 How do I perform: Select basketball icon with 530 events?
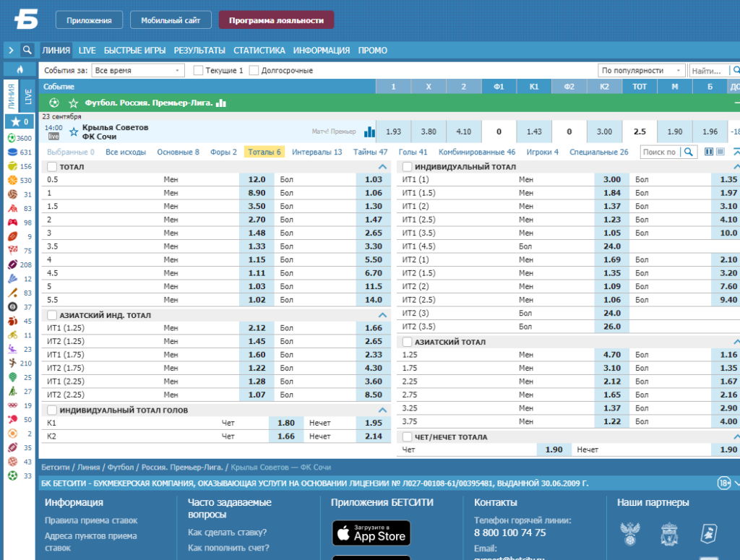pyautogui.click(x=12, y=180)
